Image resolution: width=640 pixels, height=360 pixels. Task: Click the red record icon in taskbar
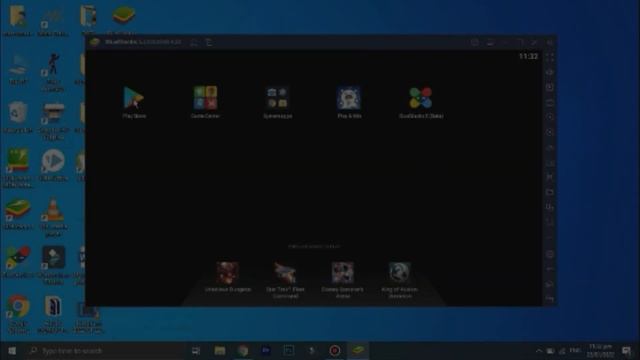pyautogui.click(x=335, y=351)
